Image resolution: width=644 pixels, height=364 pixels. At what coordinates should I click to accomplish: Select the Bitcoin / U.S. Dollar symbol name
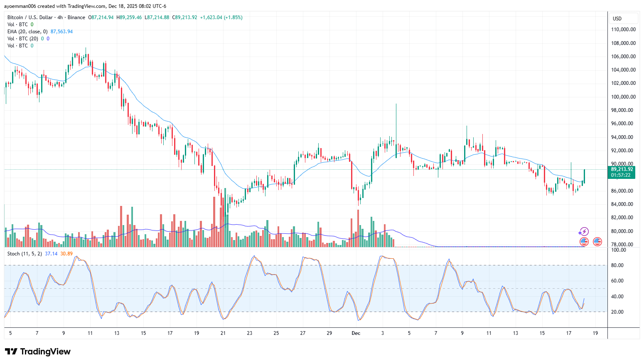tap(29, 17)
